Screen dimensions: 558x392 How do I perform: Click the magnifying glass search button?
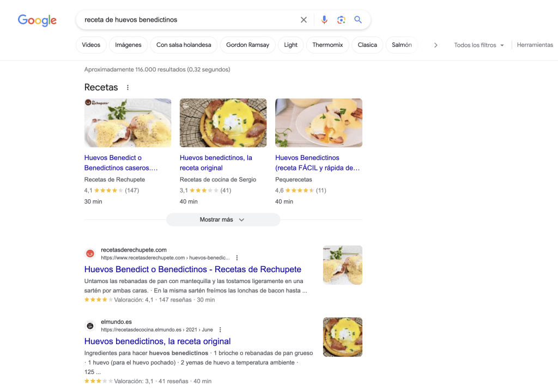358,20
